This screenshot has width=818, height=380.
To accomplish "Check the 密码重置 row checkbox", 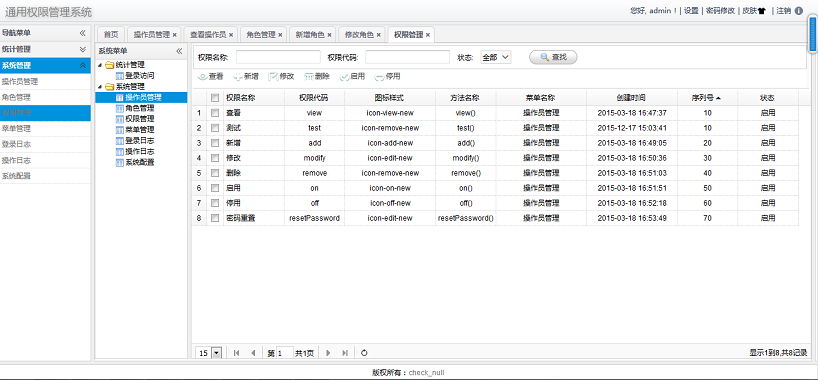I will [x=215, y=219].
